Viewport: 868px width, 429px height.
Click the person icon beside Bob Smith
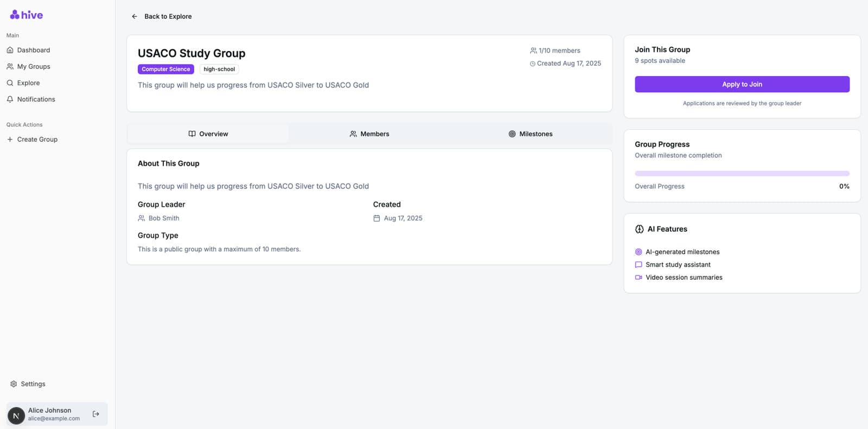(x=142, y=218)
